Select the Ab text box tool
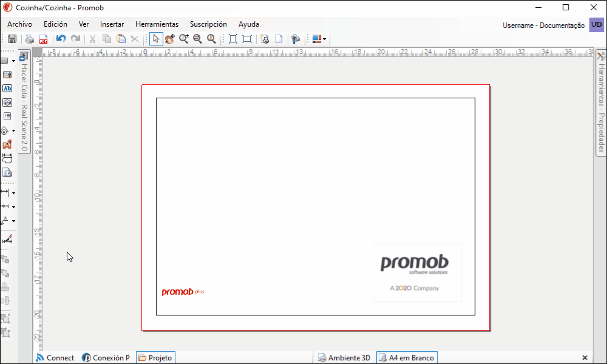This screenshot has width=607, height=364. click(x=7, y=89)
